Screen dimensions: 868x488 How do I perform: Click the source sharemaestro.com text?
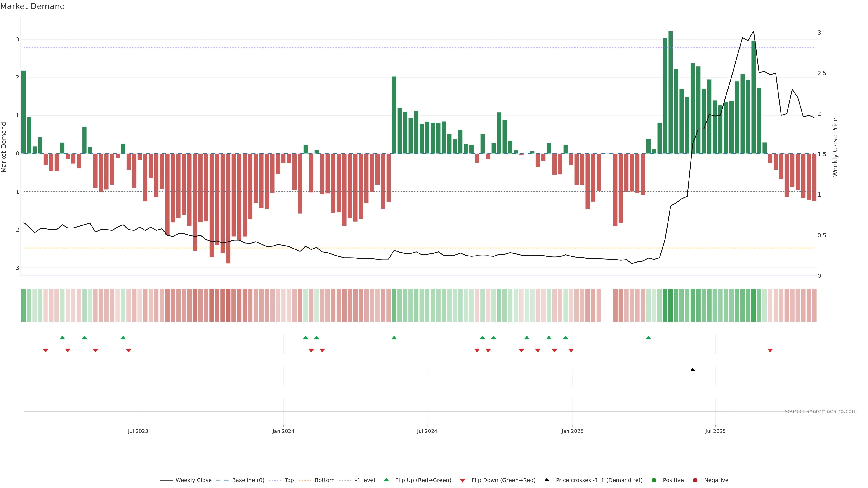pyautogui.click(x=821, y=411)
